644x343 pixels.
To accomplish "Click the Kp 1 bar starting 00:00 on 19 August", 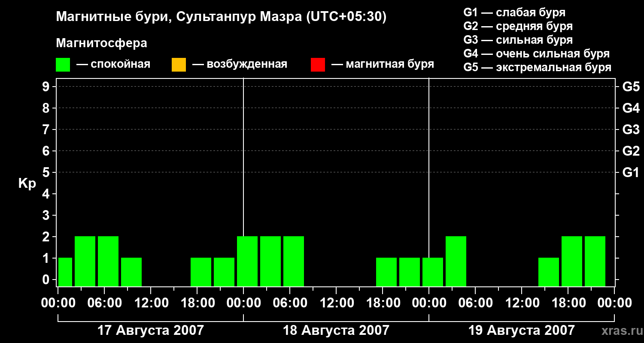I will tap(433, 272).
